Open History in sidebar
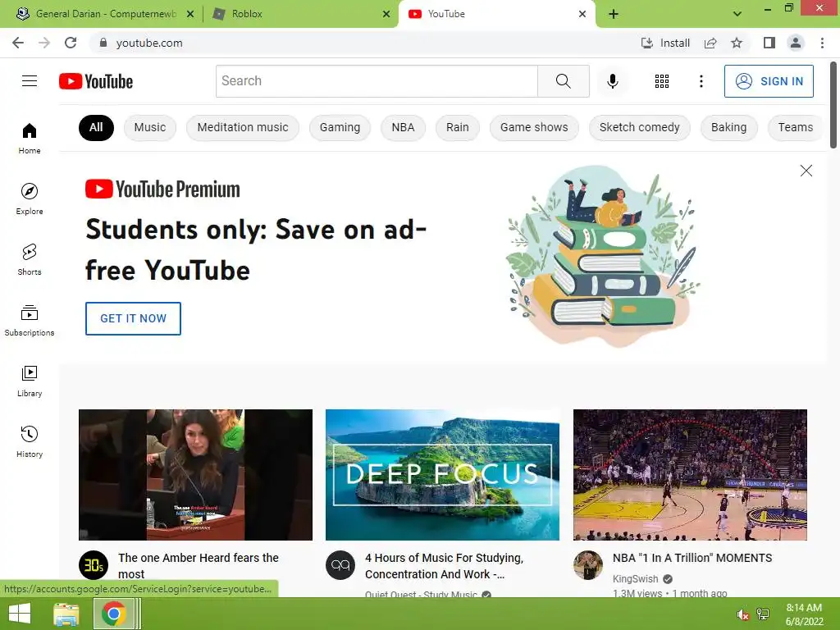Image resolution: width=840 pixels, height=630 pixels. click(30, 441)
